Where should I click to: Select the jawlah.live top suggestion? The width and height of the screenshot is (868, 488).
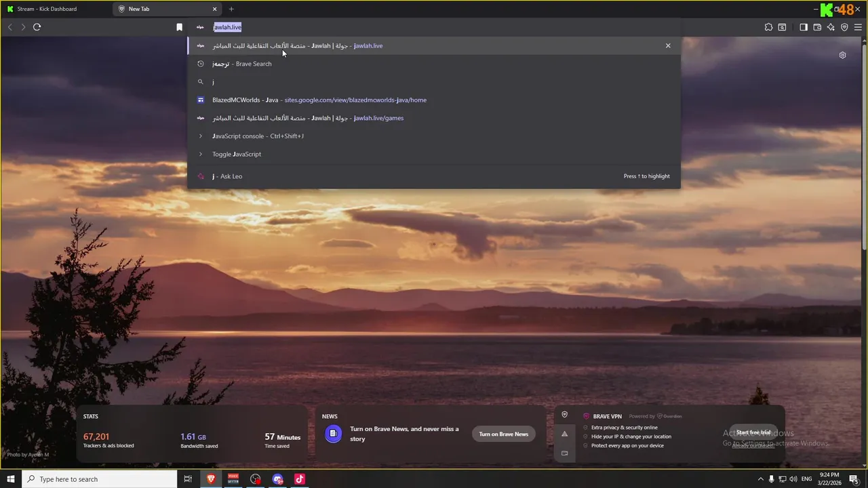[434, 45]
